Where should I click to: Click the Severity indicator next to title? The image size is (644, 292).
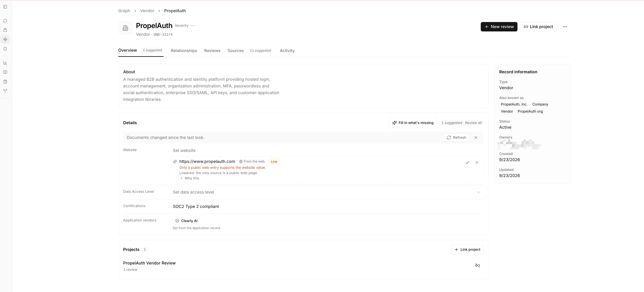click(184, 26)
